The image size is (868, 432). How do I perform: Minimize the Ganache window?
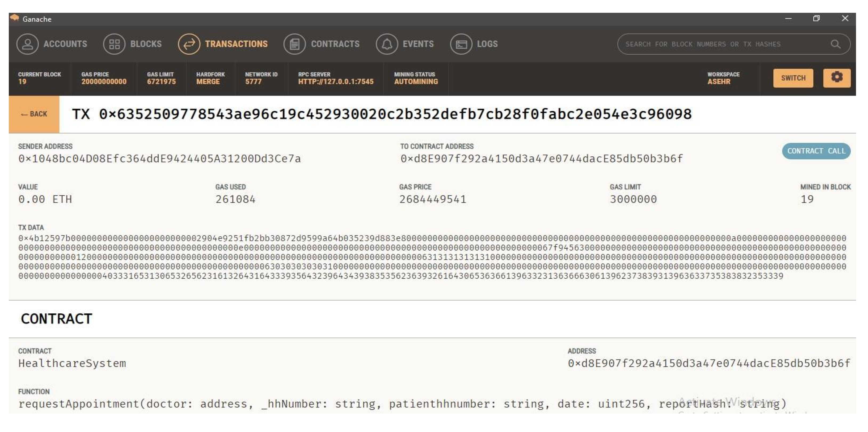tap(788, 19)
